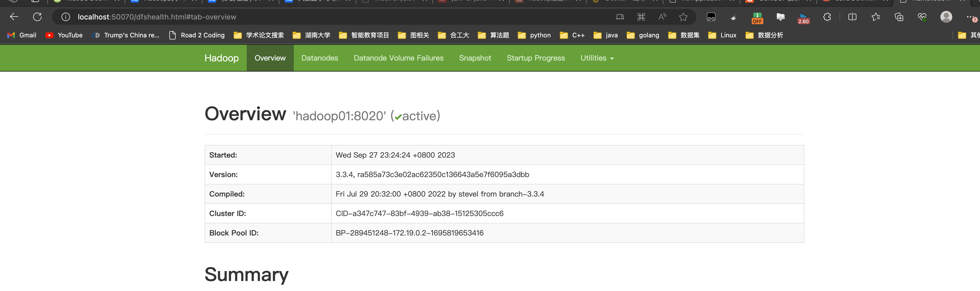Image resolution: width=980 pixels, height=291 pixels.
Task: Add page to favorites star icon
Action: (x=683, y=17)
